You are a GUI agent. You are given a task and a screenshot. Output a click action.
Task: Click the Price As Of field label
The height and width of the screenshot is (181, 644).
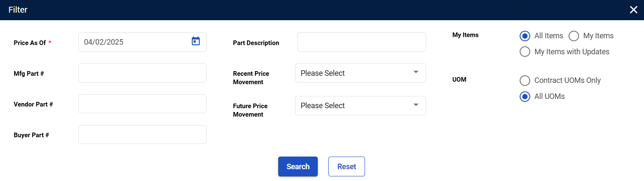coord(30,43)
